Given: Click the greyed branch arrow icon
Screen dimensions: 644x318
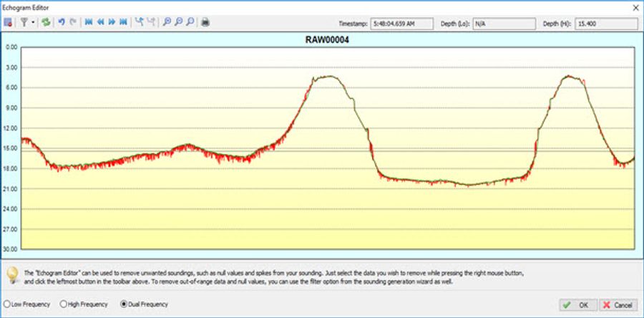Looking at the screenshot, I should click(x=151, y=22).
